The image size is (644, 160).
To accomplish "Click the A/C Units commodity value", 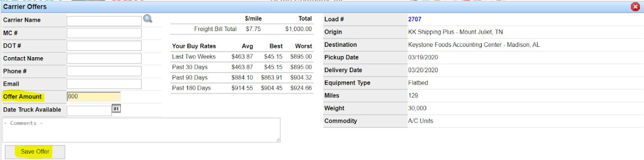I will pyautogui.click(x=421, y=121).
